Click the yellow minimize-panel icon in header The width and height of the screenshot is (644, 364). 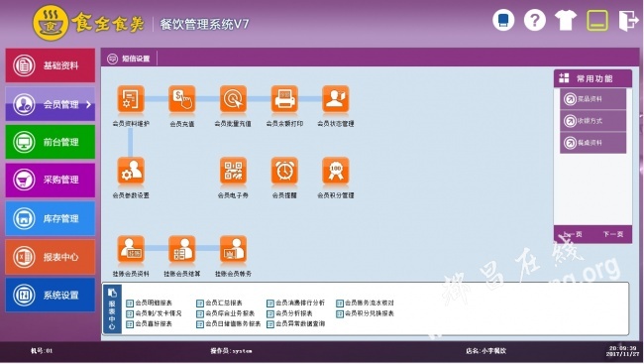pyautogui.click(x=597, y=20)
